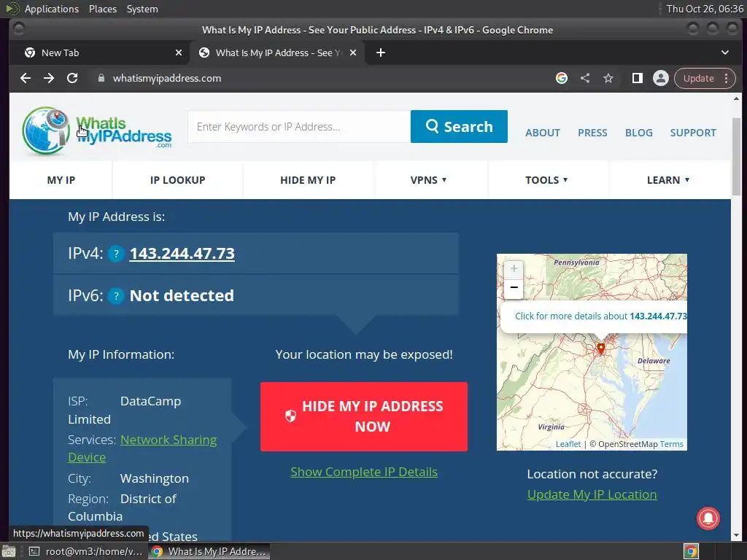Click the IPv4 address 143.244.47.73
This screenshot has width=747, height=560.
182,253
